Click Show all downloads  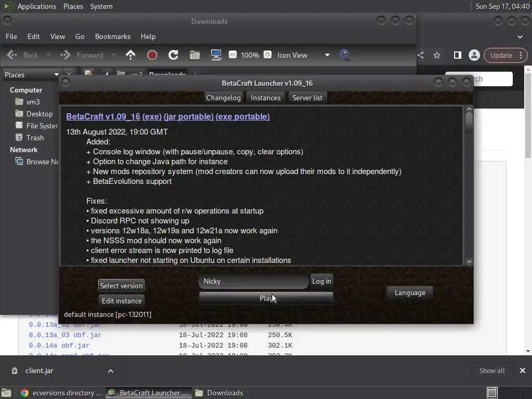tap(491, 370)
